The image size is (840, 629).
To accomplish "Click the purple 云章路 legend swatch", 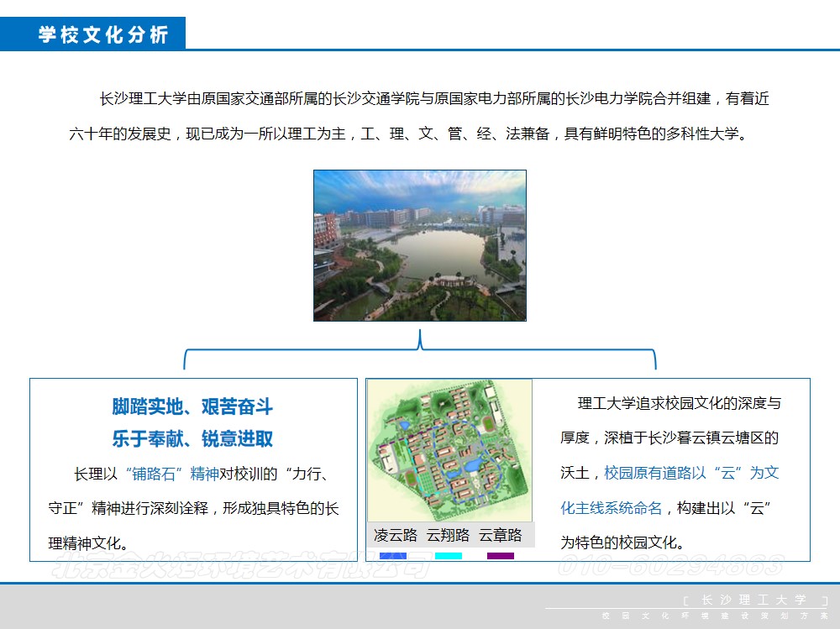I will coord(501,556).
